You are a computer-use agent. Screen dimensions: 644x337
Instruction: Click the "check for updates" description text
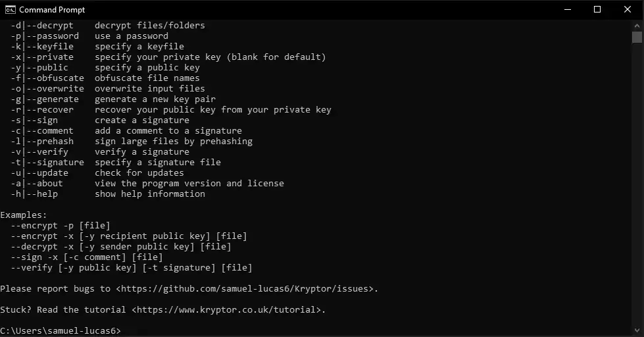(x=139, y=173)
